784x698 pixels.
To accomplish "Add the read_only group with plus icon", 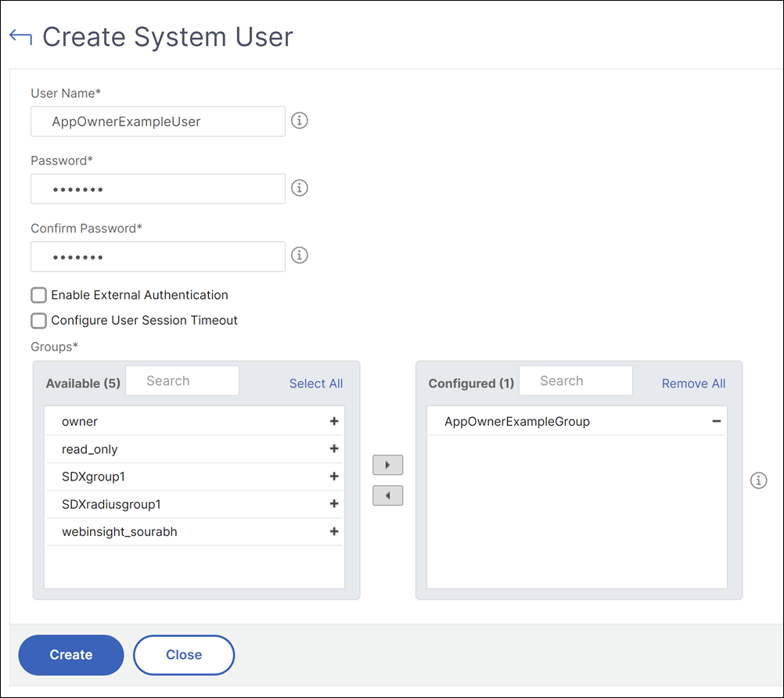I will coord(334,448).
